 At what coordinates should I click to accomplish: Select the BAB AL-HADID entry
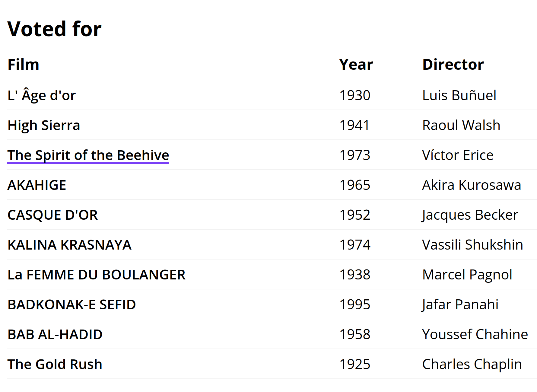pyautogui.click(x=55, y=334)
